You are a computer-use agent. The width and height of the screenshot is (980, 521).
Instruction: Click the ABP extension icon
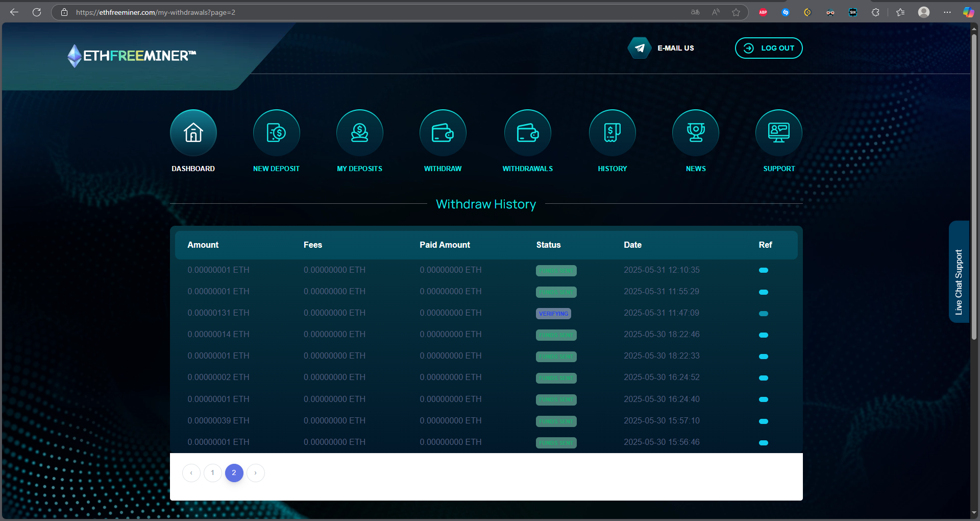pyautogui.click(x=763, y=12)
